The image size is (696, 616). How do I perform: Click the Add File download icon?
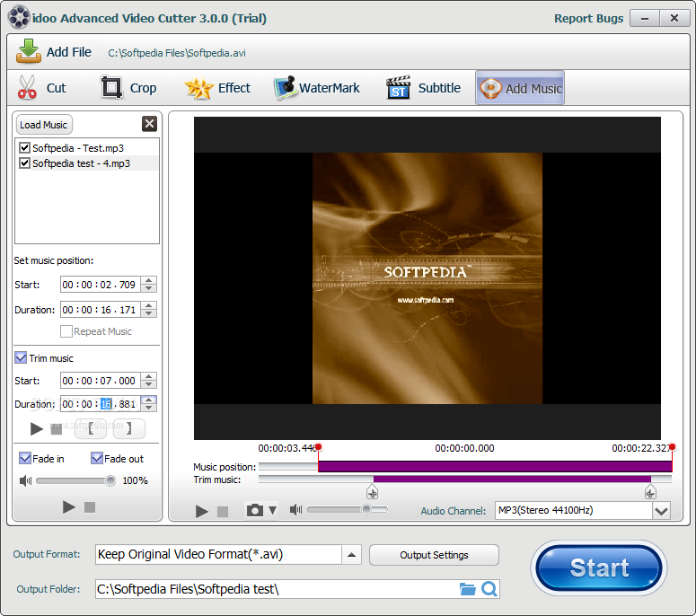[x=29, y=50]
